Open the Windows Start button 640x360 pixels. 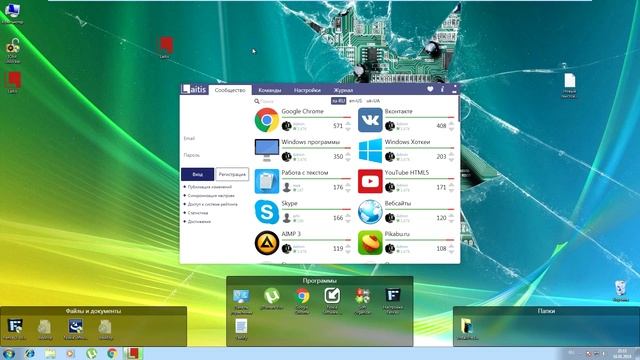9,353
